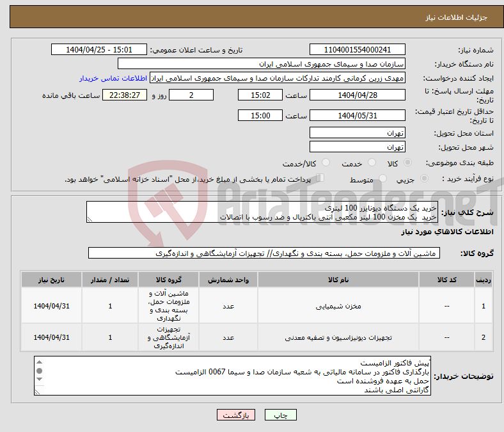Click the مخزن شیمیایی item name cell

point(338,306)
